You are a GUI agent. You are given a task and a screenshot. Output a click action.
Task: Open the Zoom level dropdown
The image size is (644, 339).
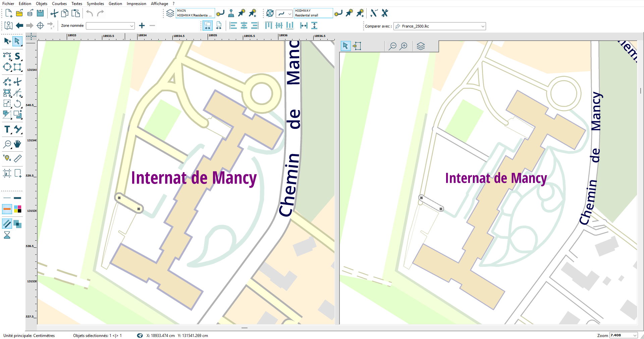pyautogui.click(x=635, y=335)
